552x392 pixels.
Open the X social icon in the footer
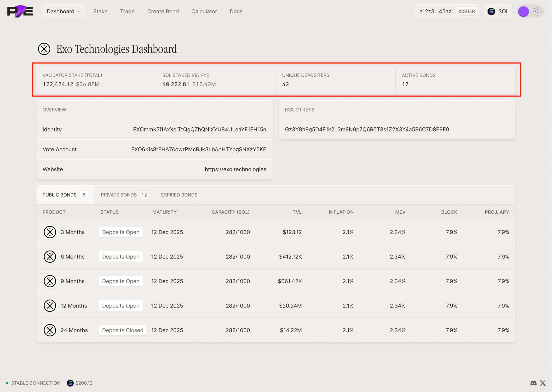tap(543, 383)
